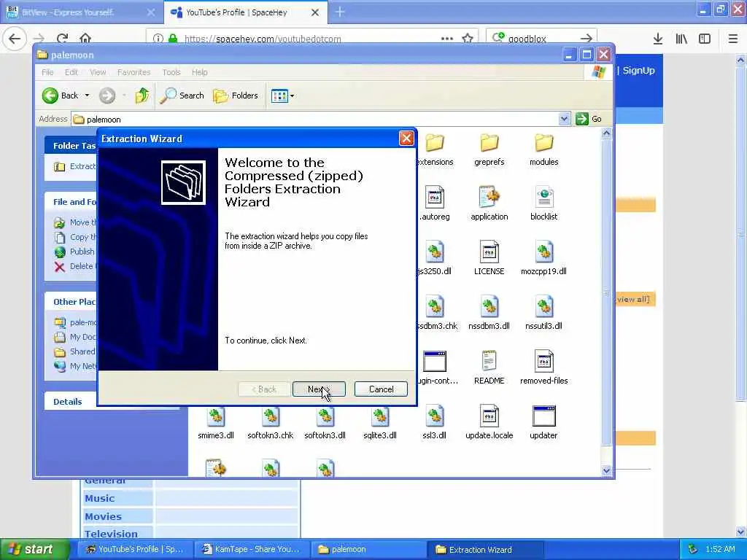
Task: Open the File menu in Explorer
Action: click(x=47, y=72)
